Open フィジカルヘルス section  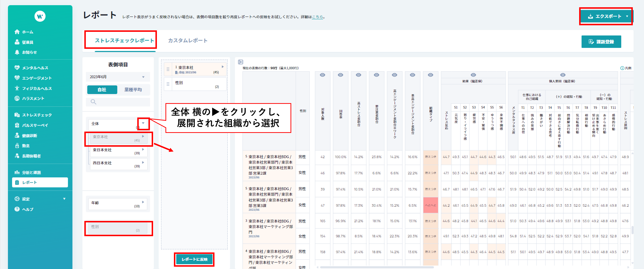click(33, 88)
